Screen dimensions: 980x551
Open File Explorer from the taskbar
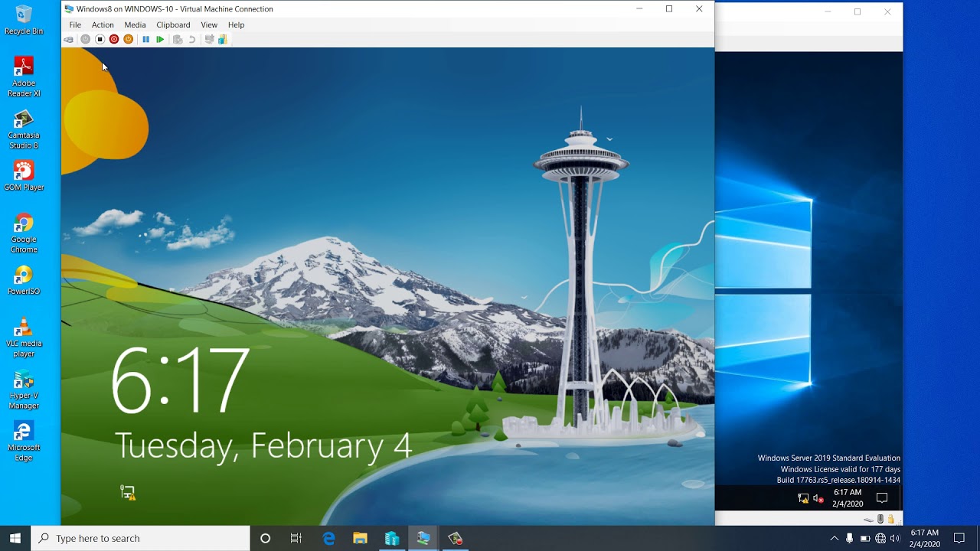360,538
